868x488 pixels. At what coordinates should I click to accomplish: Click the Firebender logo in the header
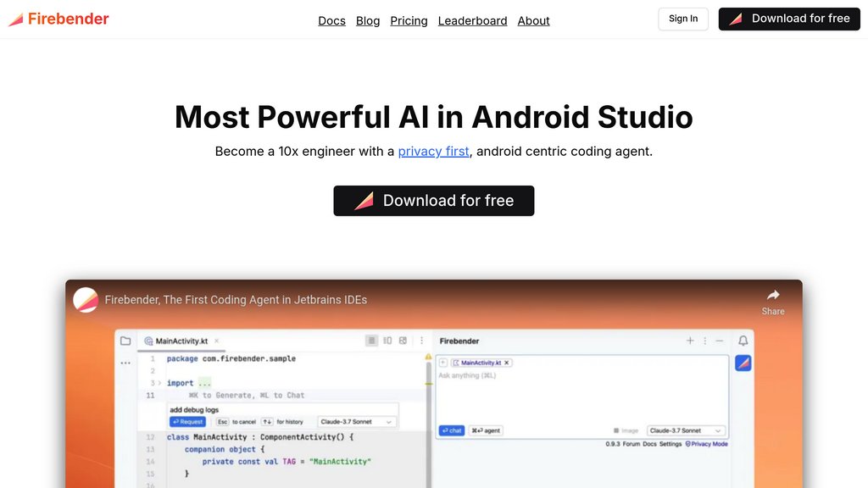point(58,19)
